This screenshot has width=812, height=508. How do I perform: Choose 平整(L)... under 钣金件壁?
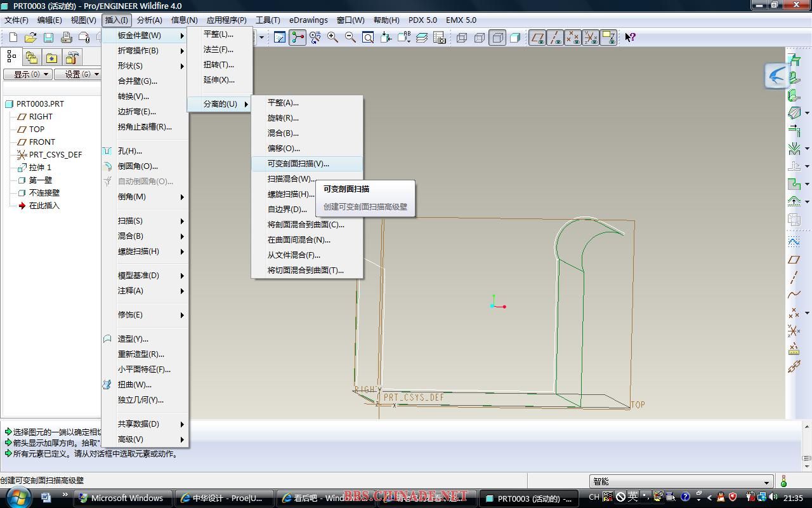pyautogui.click(x=219, y=34)
